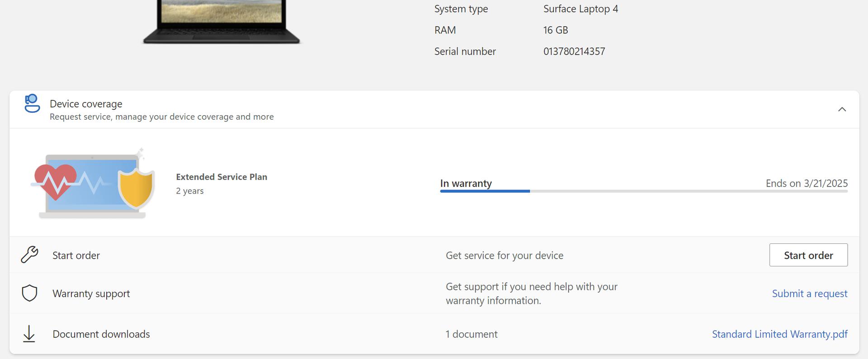This screenshot has height=359, width=868.
Task: Click the heart and shield laptop illustration
Action: (94, 184)
